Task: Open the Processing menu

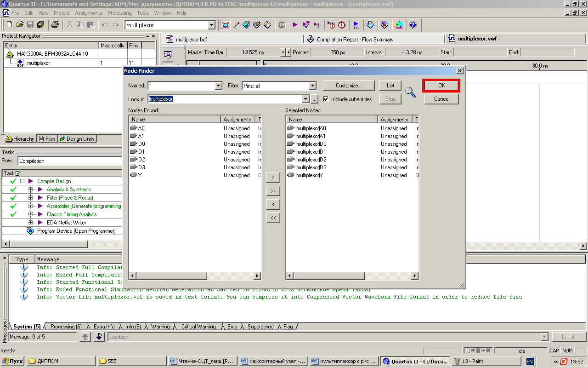Action: pos(119,13)
